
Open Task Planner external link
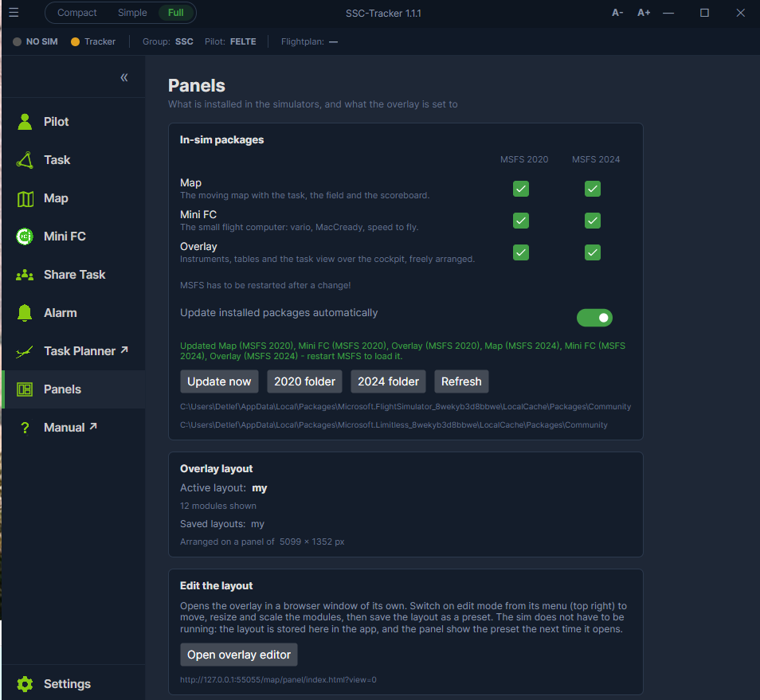coord(73,351)
